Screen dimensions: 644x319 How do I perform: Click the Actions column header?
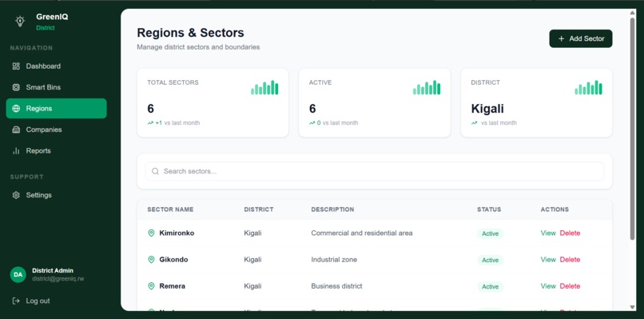coord(555,209)
